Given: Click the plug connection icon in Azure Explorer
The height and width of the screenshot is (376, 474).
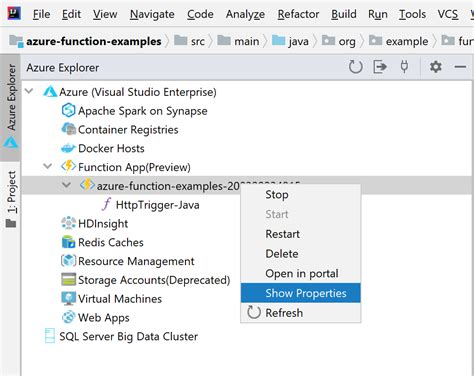Looking at the screenshot, I should click(x=404, y=67).
